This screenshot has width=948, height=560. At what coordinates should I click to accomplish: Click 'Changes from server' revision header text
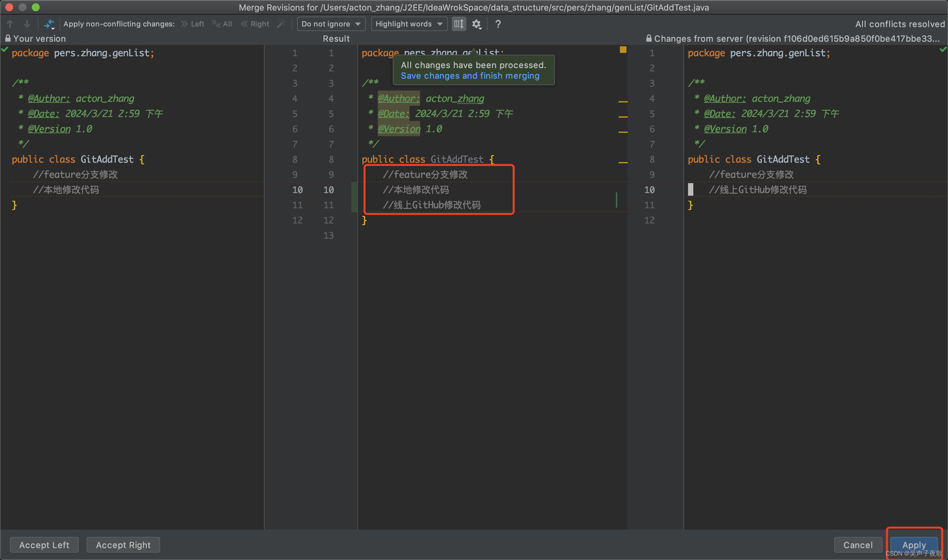[x=797, y=38]
